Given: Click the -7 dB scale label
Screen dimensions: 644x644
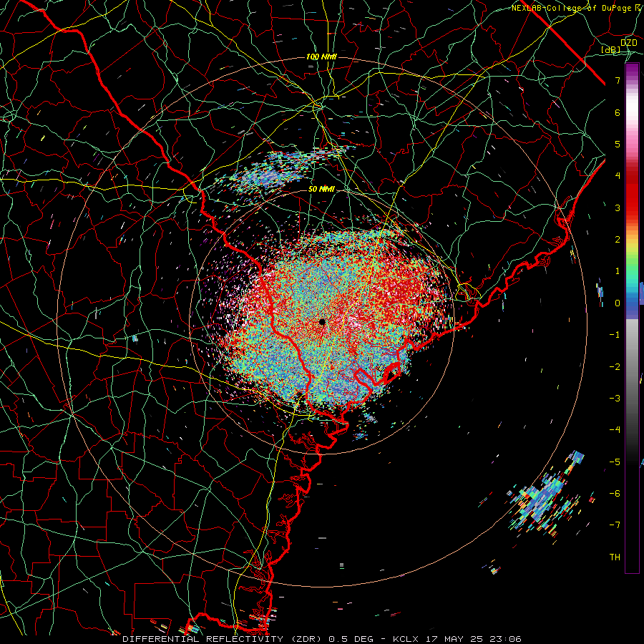Looking at the screenshot, I should coord(615,525).
